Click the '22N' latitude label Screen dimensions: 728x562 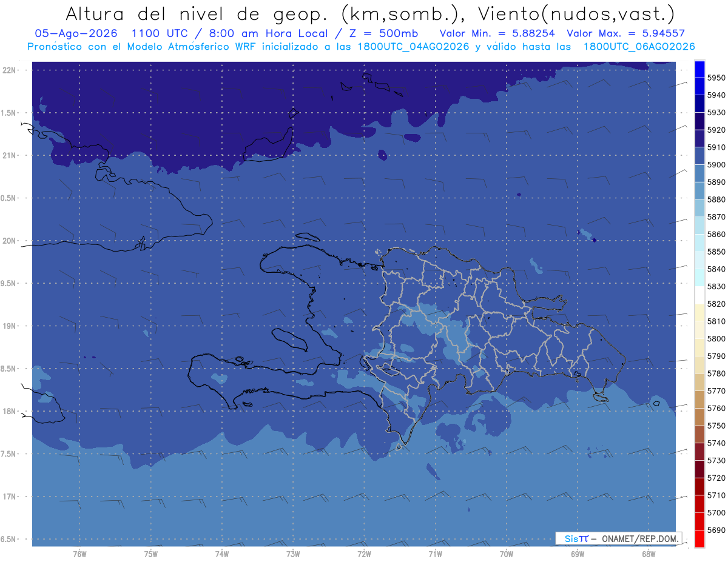pyautogui.click(x=9, y=70)
